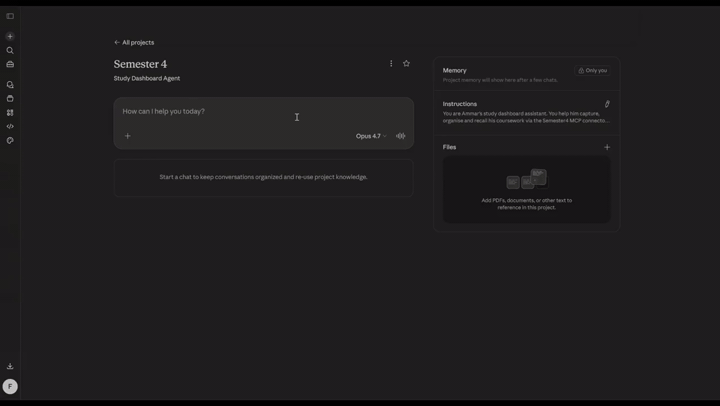Open the Only you visibility button
This screenshot has width=720, height=406.
[x=592, y=70]
